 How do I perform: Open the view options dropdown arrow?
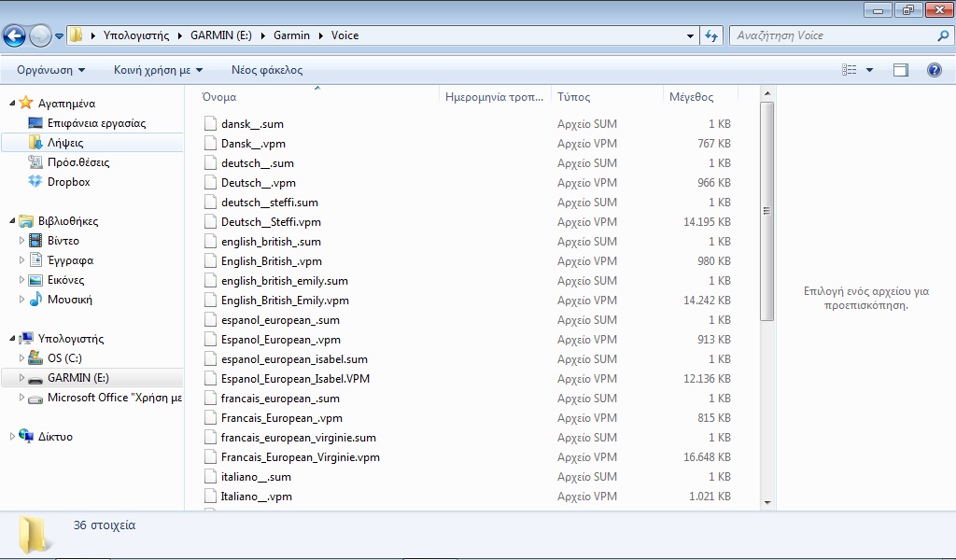[x=869, y=70]
